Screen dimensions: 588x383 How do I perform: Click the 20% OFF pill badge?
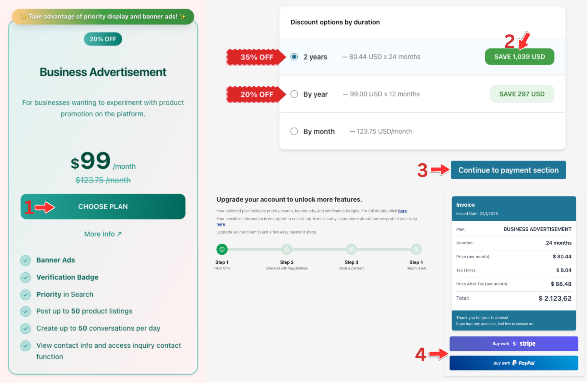103,39
